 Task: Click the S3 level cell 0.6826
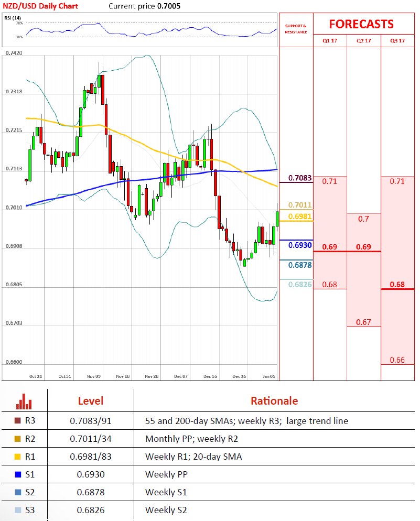pos(91,511)
